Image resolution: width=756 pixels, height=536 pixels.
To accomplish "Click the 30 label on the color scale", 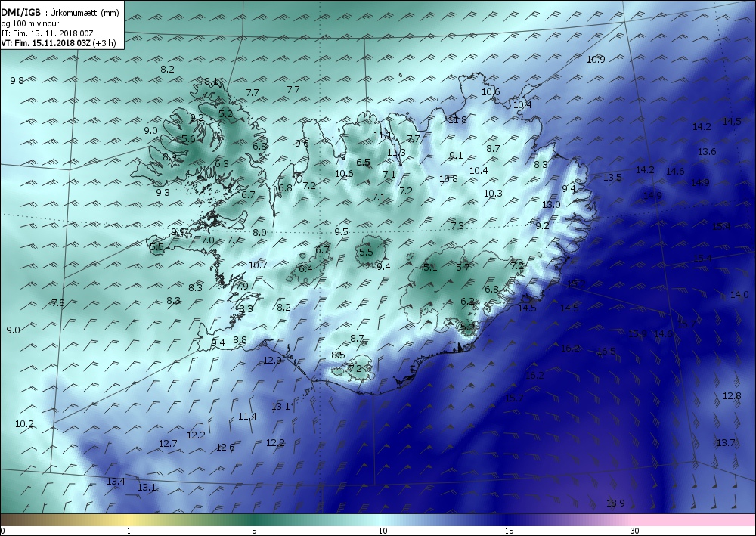I will pos(635,531).
